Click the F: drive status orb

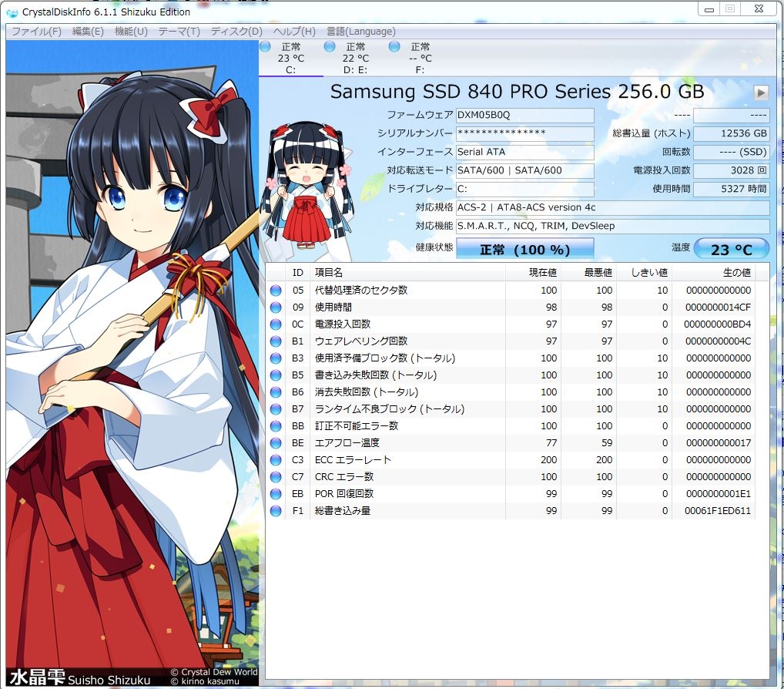point(394,46)
